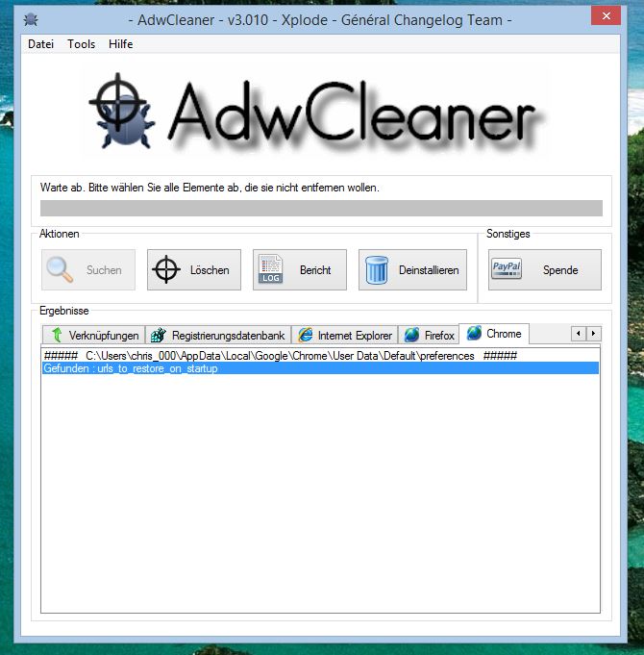Open the Tools menu

pos(82,44)
